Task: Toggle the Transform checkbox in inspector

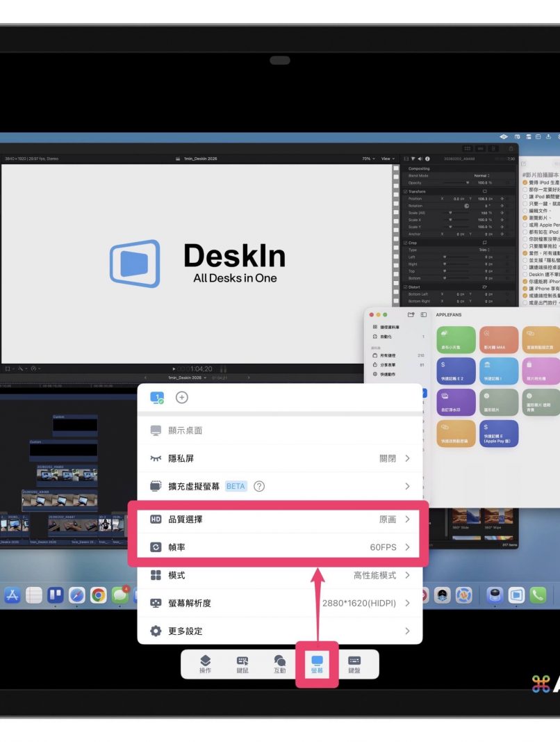Action: point(406,191)
